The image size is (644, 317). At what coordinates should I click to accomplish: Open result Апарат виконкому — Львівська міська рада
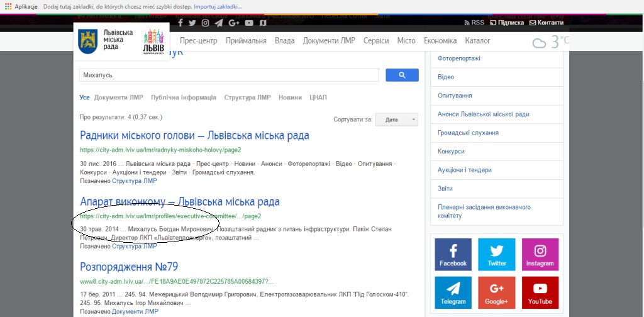coord(180,202)
